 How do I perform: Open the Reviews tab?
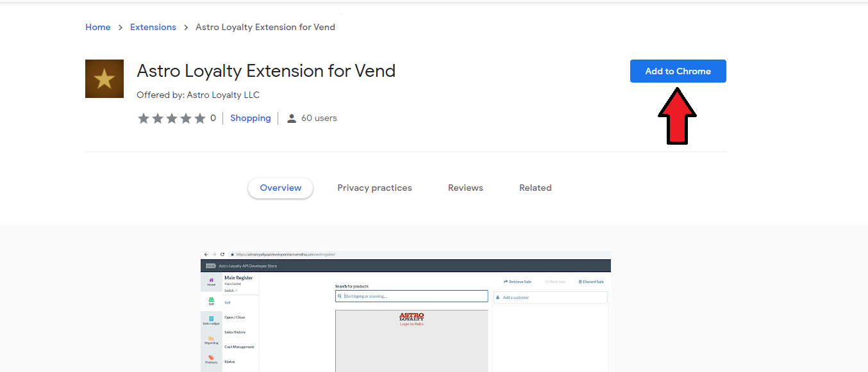[465, 188]
